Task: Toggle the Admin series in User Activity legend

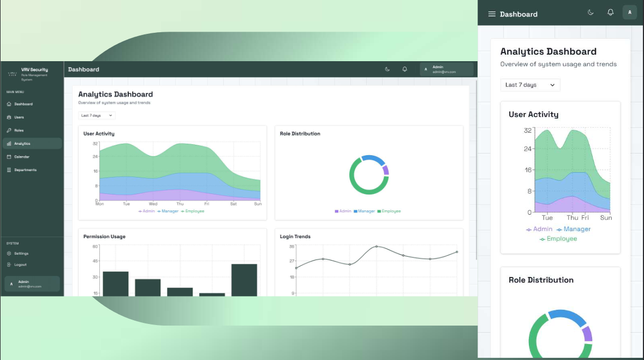Action: 146,211
